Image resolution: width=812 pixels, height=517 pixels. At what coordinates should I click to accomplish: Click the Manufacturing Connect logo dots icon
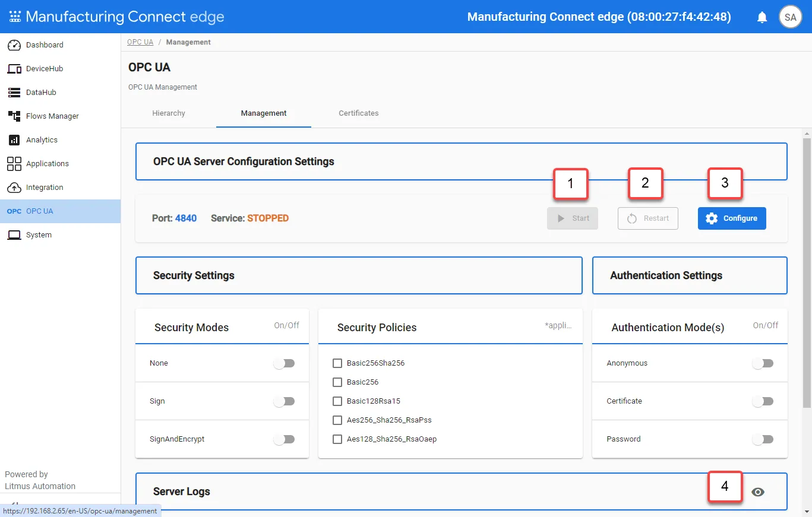point(15,17)
